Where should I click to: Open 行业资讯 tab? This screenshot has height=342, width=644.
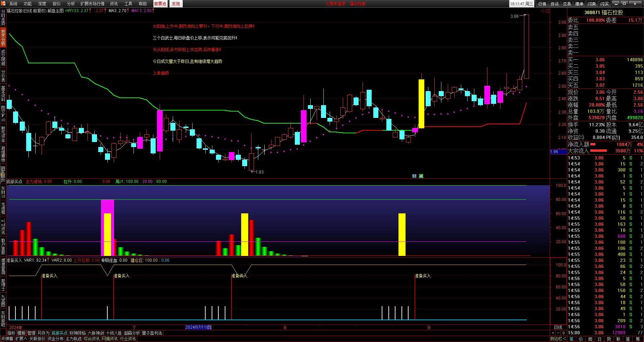[128, 339]
